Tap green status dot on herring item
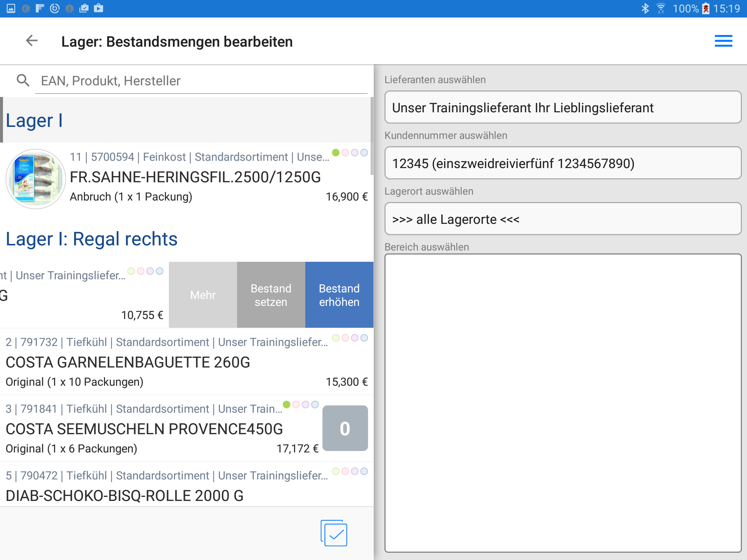The image size is (747, 560). 336,152
